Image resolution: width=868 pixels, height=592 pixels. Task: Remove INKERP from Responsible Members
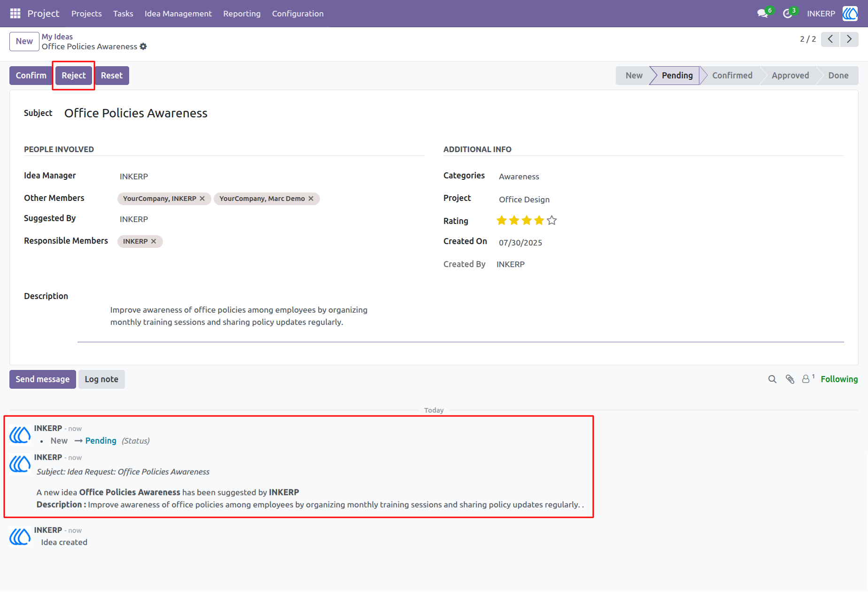(154, 241)
